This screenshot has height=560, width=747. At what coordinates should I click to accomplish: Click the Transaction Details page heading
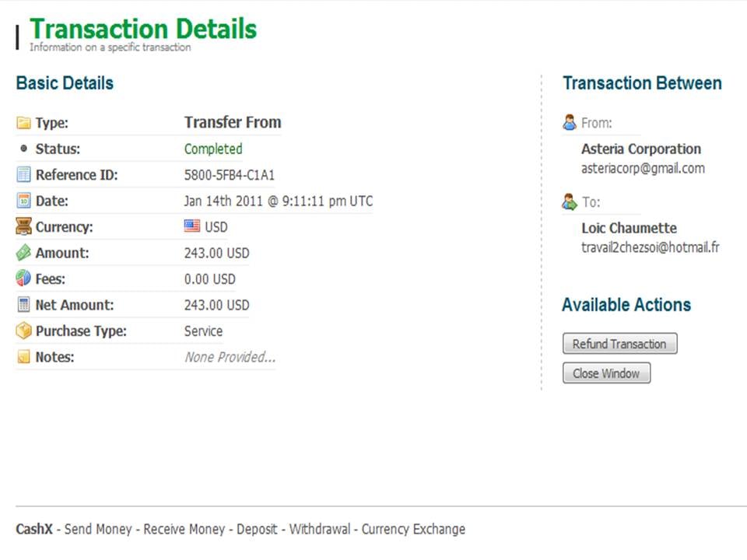click(143, 29)
